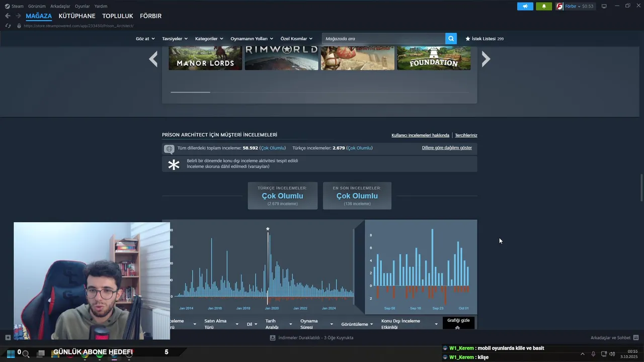Click the microphone tray icon
Image resolution: width=644 pixels, height=362 pixels.
(593, 354)
